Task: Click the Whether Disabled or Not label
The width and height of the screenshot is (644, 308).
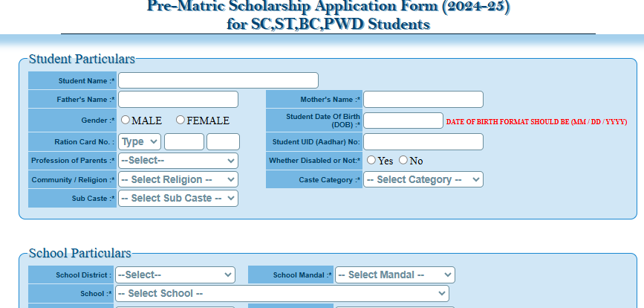Action: click(315, 161)
